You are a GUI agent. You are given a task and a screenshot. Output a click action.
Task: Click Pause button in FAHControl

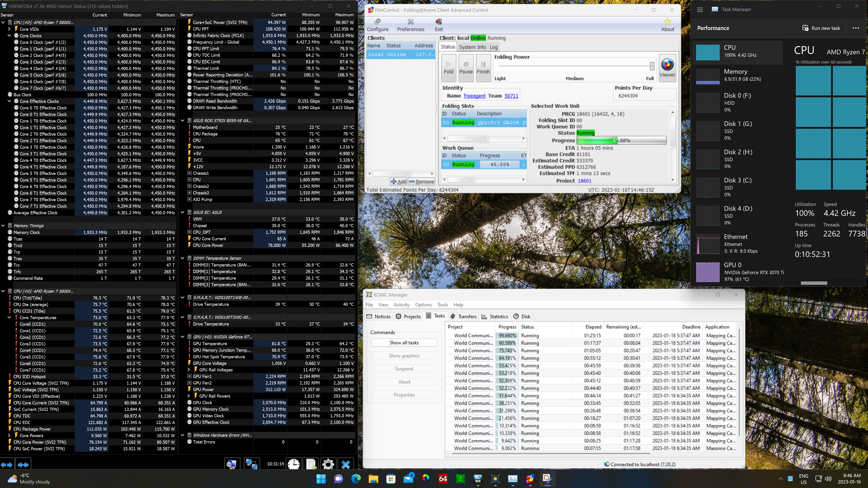(466, 68)
